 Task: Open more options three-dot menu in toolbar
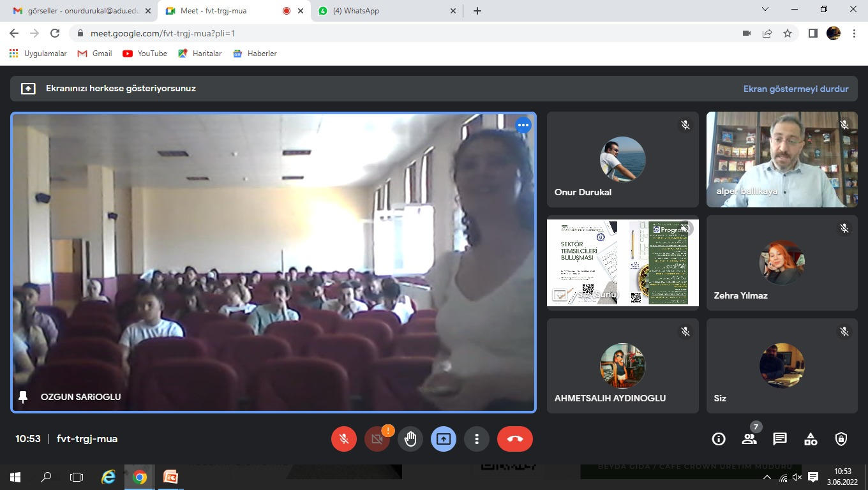click(476, 439)
